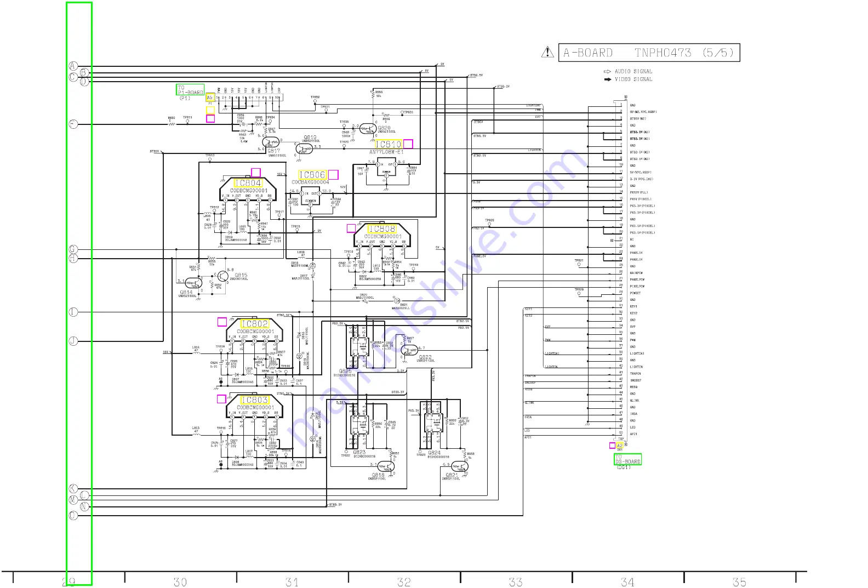Click transistor label Q819

coord(310,138)
